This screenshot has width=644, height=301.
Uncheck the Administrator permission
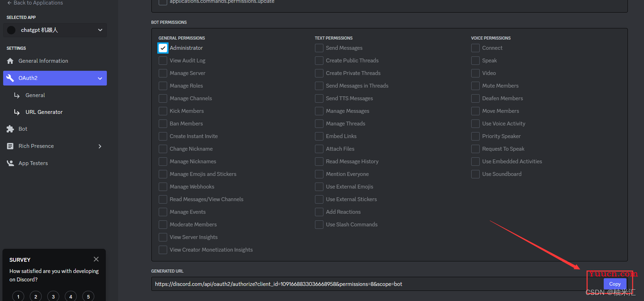(163, 48)
